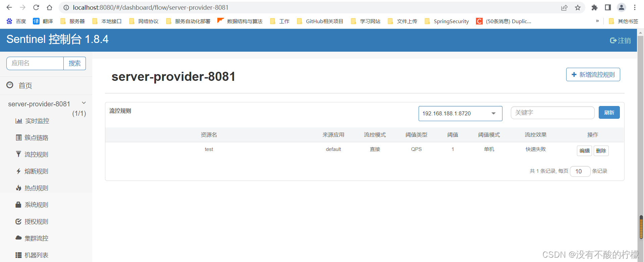Image resolution: width=644 pixels, height=262 pixels.
Task: Click the 快速失败 flow effect cell
Action: pos(536,149)
